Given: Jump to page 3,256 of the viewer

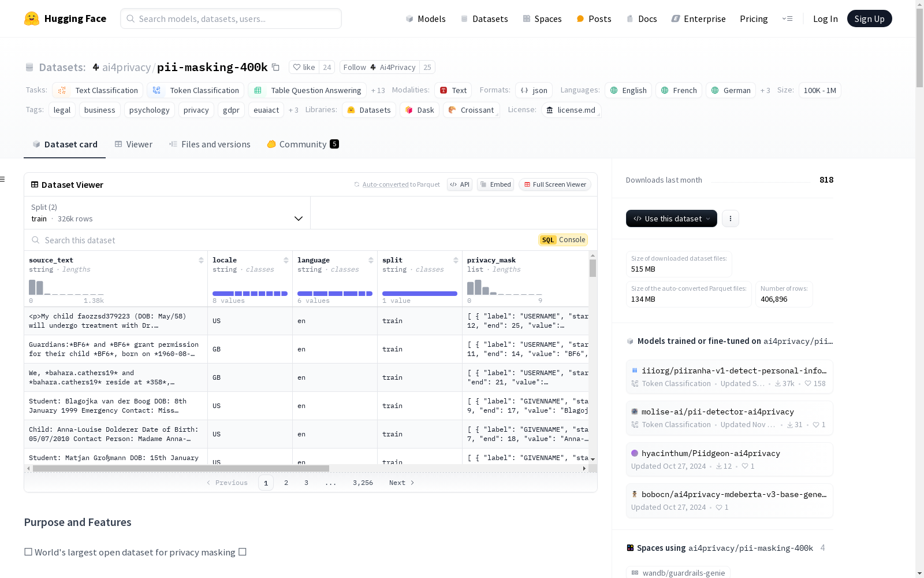Looking at the screenshot, I should [363, 483].
